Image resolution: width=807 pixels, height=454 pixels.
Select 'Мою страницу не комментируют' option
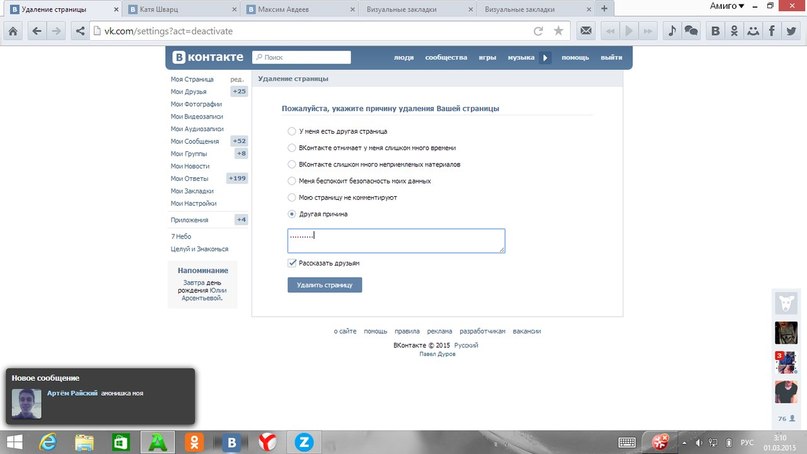292,197
